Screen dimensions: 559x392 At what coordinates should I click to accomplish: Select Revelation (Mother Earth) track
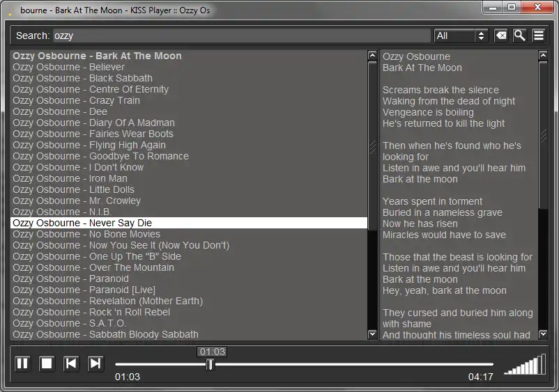point(189,301)
